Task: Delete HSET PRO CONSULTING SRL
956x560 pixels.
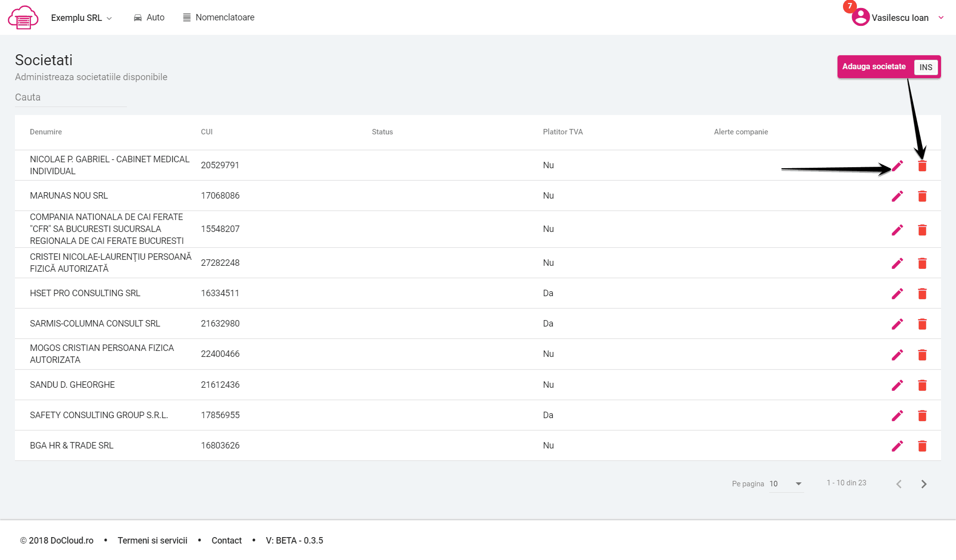Action: click(x=922, y=294)
